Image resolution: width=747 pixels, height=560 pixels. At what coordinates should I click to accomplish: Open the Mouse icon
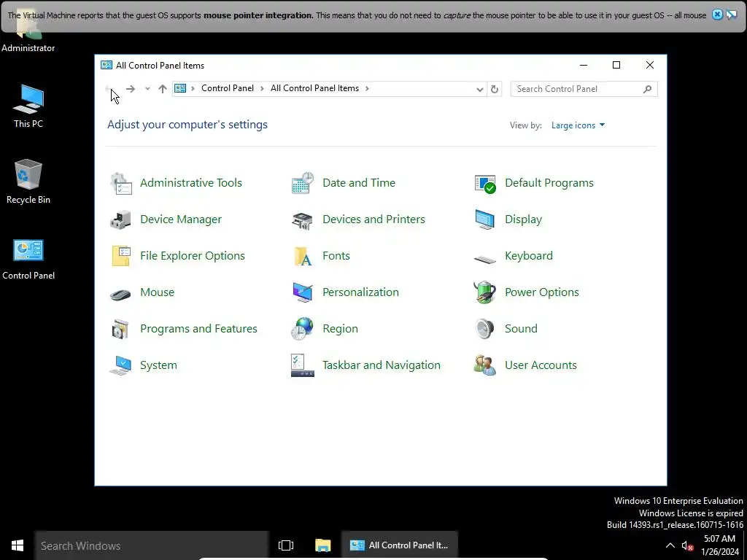click(x=120, y=295)
